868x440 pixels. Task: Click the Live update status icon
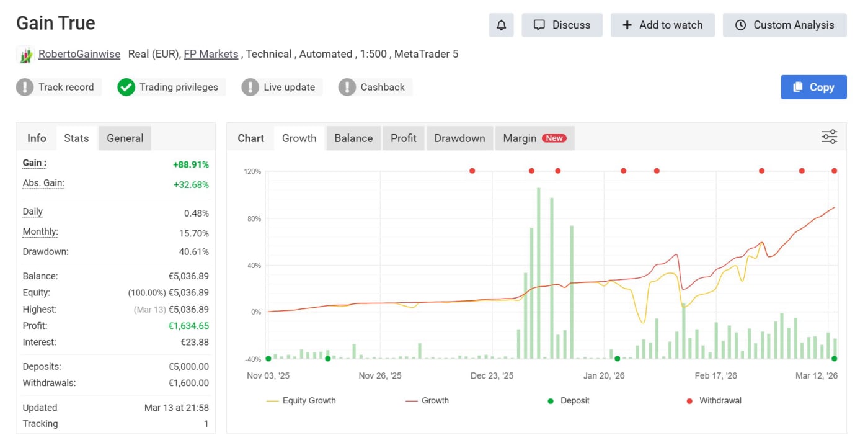click(x=250, y=87)
